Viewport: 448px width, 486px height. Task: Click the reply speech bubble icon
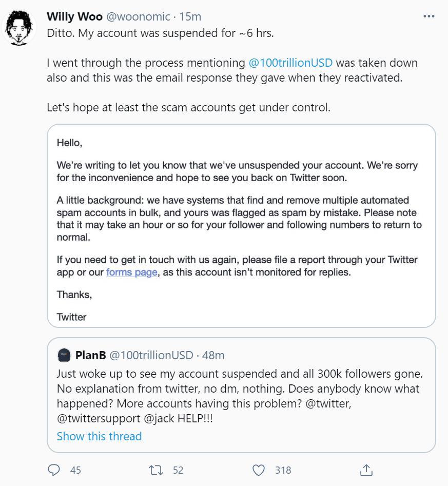coord(54,470)
